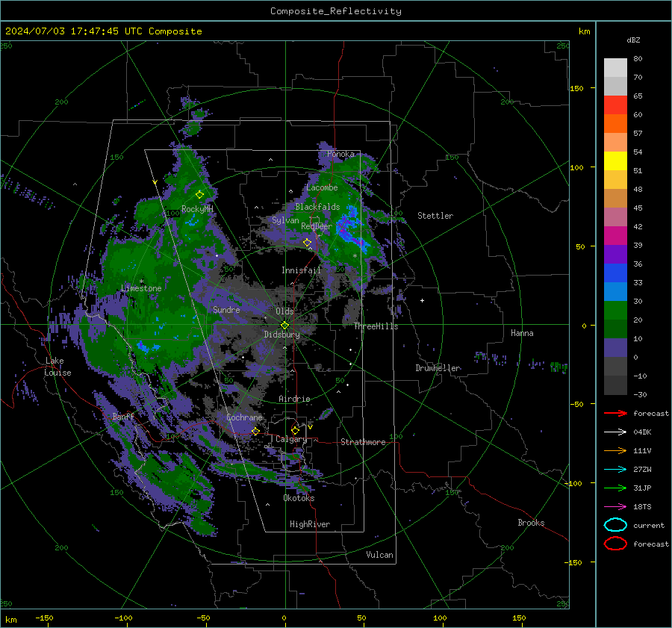
Task: Select the red 60-65 dBZ color swatch
Action: click(x=615, y=105)
